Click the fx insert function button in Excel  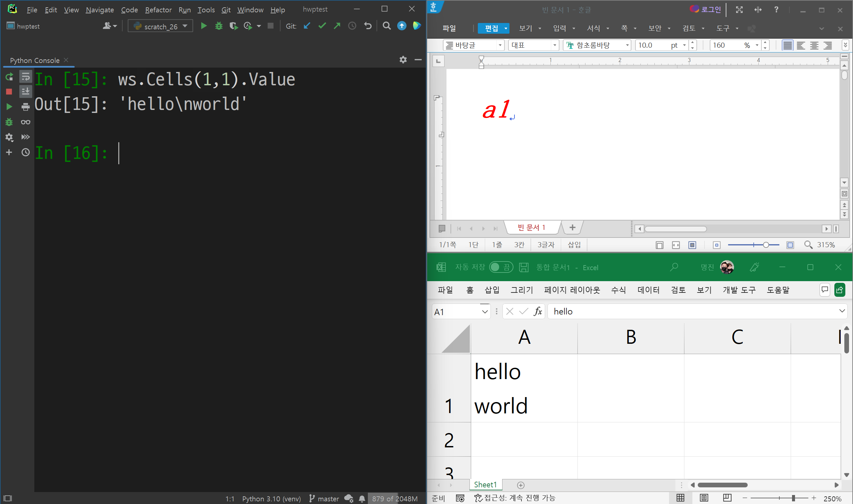[x=537, y=311]
